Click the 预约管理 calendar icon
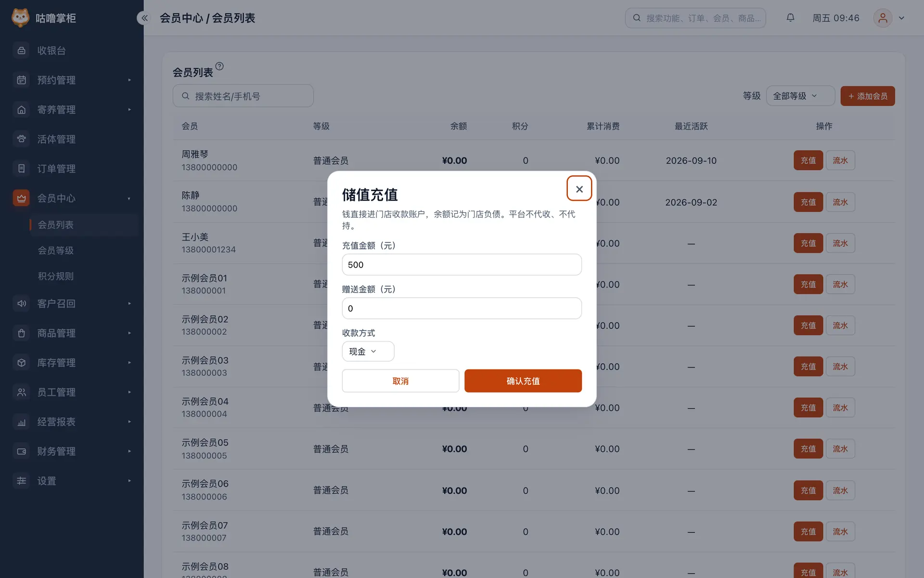Screen dimensions: 924x578 (21, 80)
